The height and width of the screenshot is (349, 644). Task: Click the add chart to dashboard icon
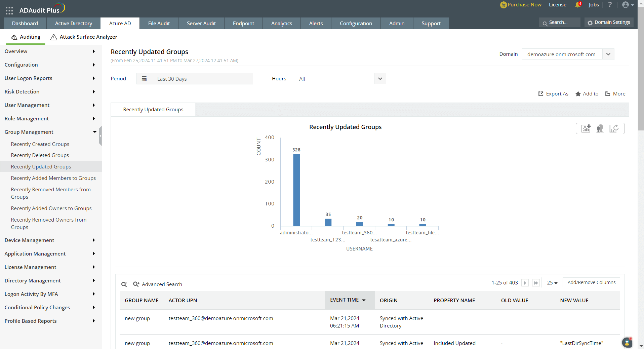coord(586,128)
